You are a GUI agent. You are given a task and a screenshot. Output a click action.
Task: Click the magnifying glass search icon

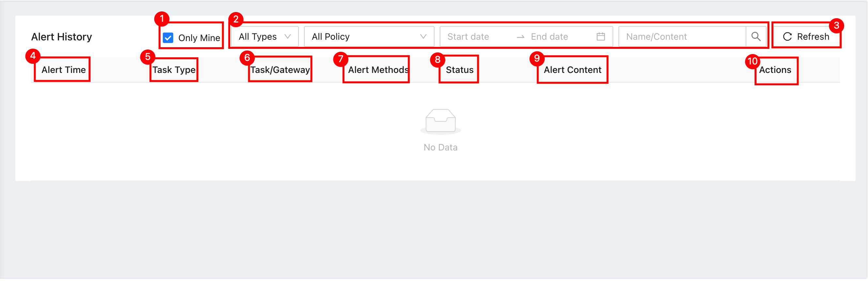coord(756,36)
